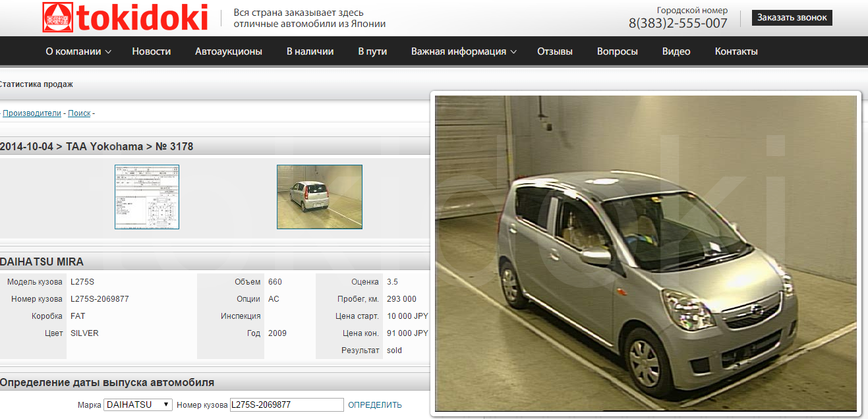Select the final price 91 000 JPY
Screen dimensions: 868x419
(x=407, y=333)
